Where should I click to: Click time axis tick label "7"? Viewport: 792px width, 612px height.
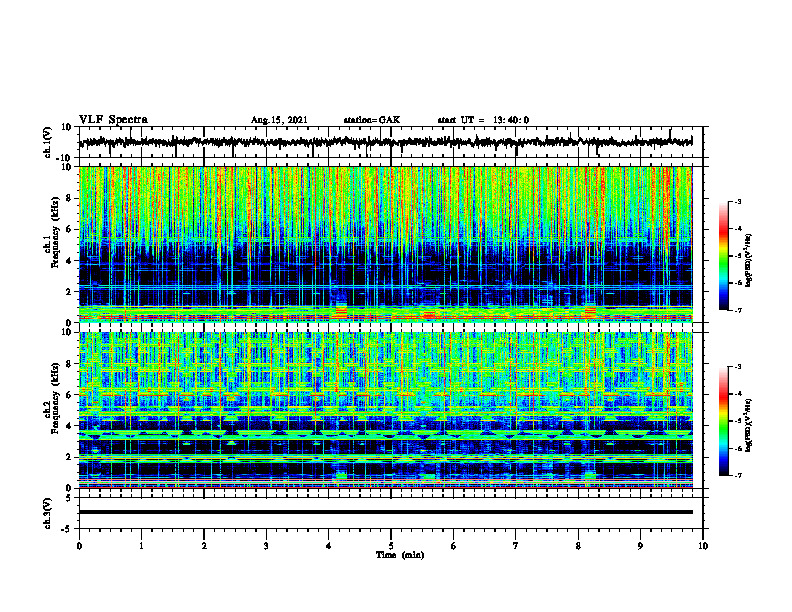pyautogui.click(x=516, y=546)
